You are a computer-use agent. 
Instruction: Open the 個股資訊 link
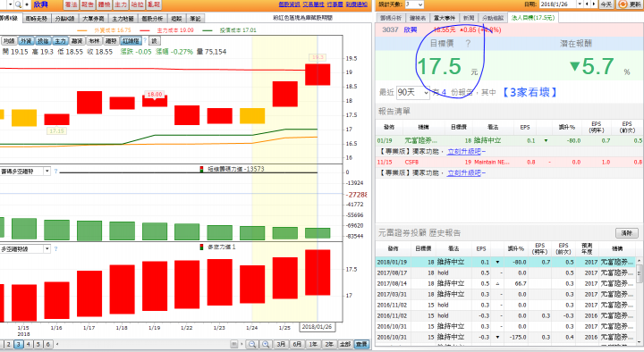click(289, 4)
